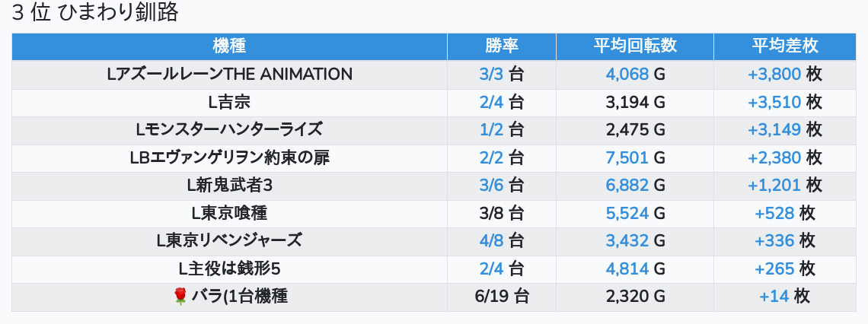Open Lモンスターハンターライズ entry
The width and height of the screenshot is (868, 324).
click(x=229, y=130)
